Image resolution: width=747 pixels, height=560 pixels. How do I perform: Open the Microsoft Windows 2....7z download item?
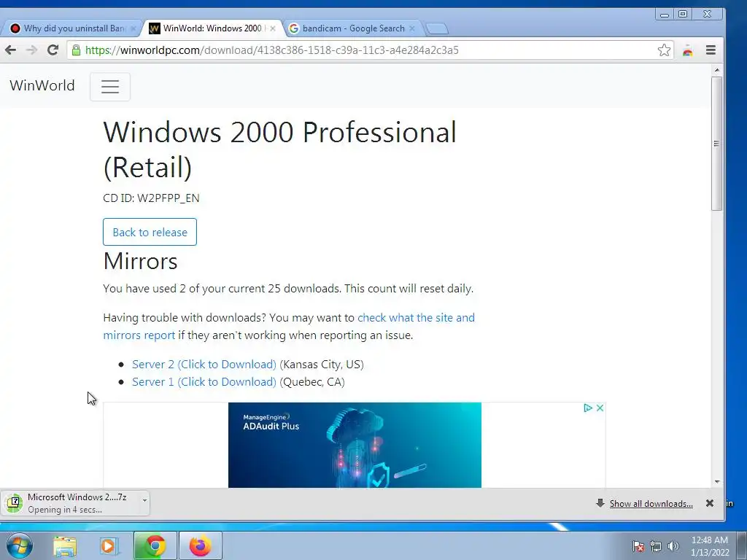point(71,503)
